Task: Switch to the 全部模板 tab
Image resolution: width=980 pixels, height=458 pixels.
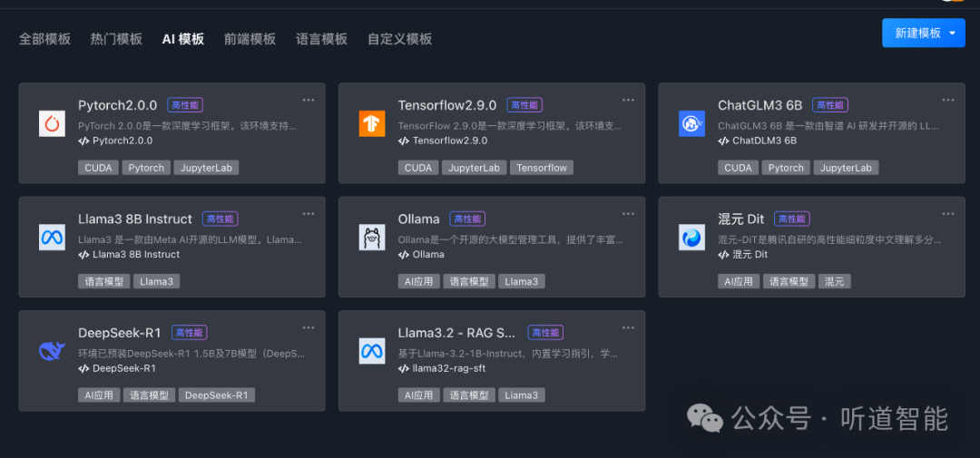Action: tap(44, 39)
